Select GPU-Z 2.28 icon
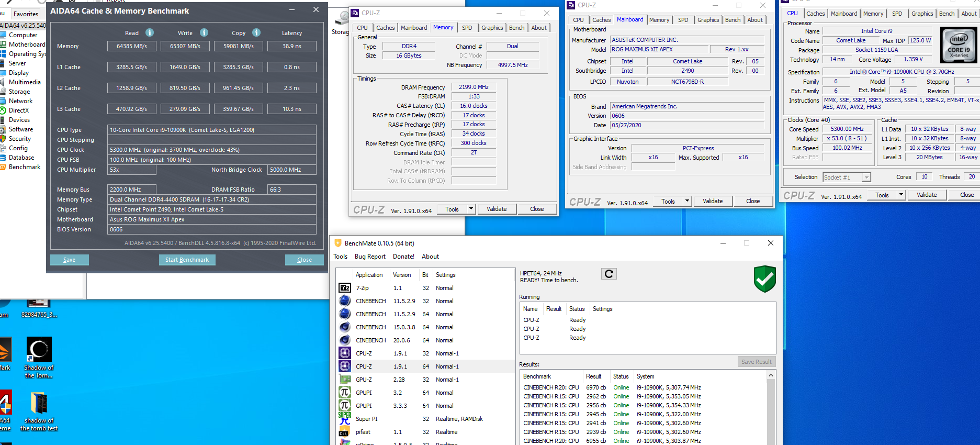The width and height of the screenshot is (980, 445). pyautogui.click(x=345, y=380)
